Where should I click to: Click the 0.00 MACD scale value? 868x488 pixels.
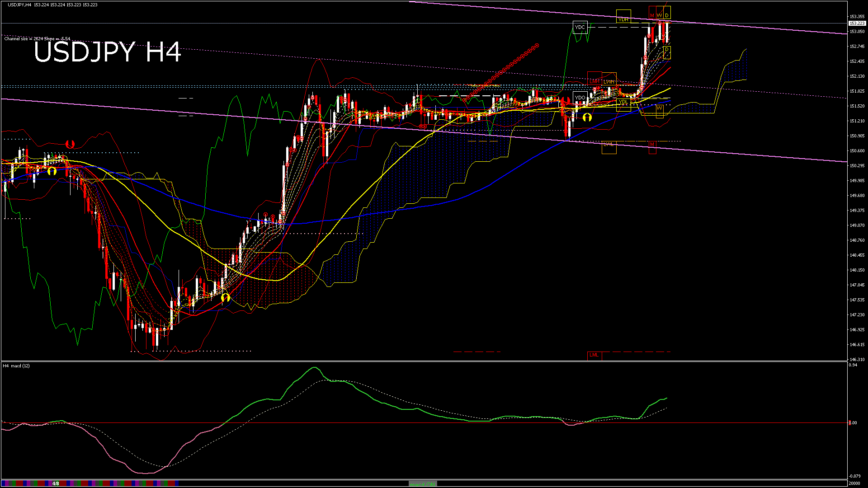(853, 423)
